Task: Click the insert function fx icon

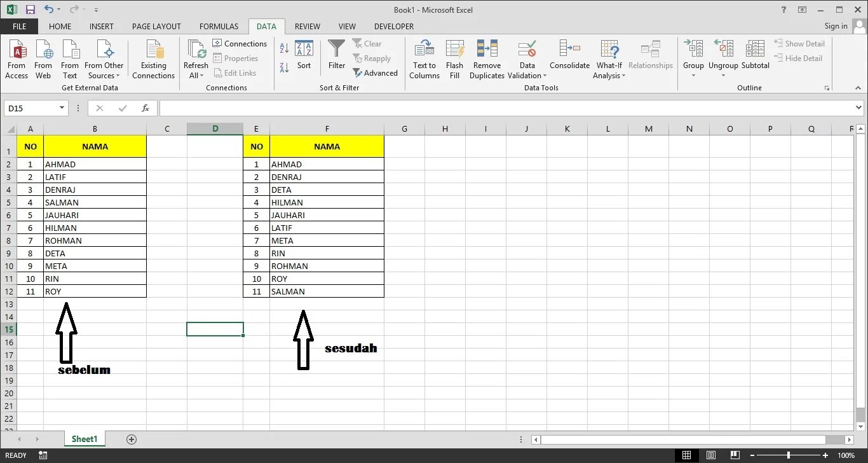Action: coord(146,108)
